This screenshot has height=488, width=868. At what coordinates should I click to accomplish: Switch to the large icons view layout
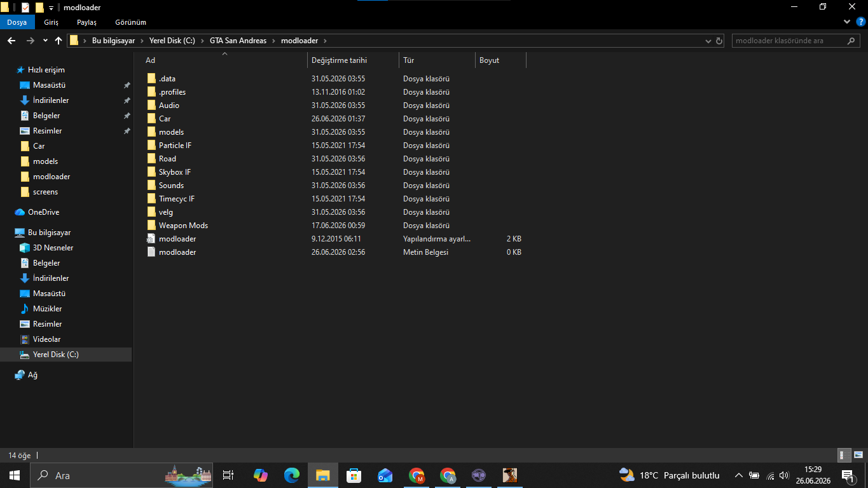point(858,455)
